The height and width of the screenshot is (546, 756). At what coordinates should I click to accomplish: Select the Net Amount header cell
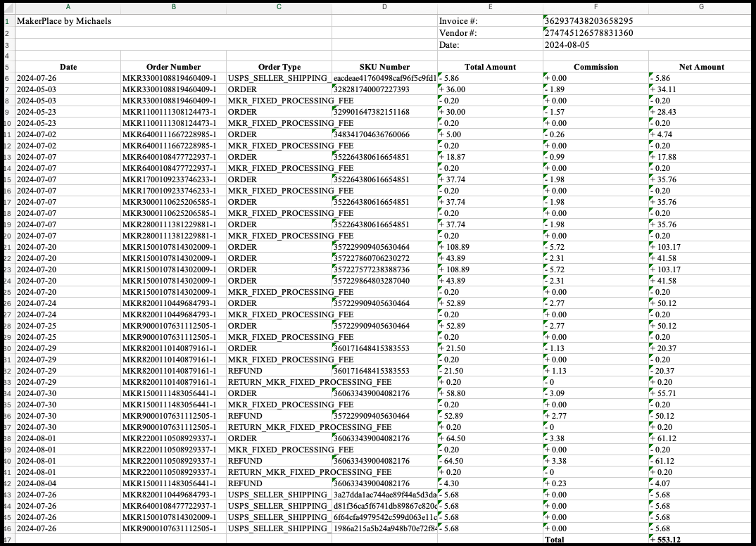coord(700,67)
